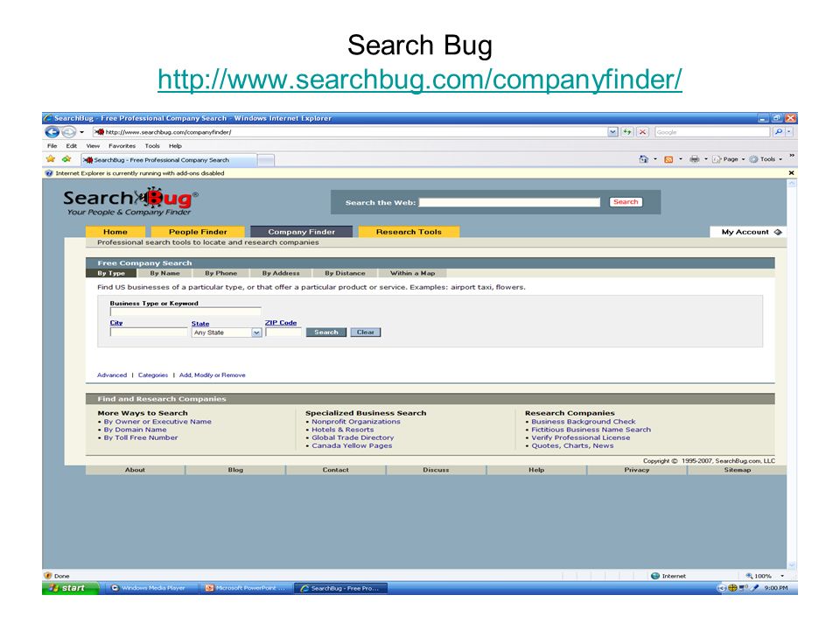Image resolution: width=840 pixels, height=630 pixels.
Task: Expand the Print icon dropdown arrow
Action: [x=705, y=159]
